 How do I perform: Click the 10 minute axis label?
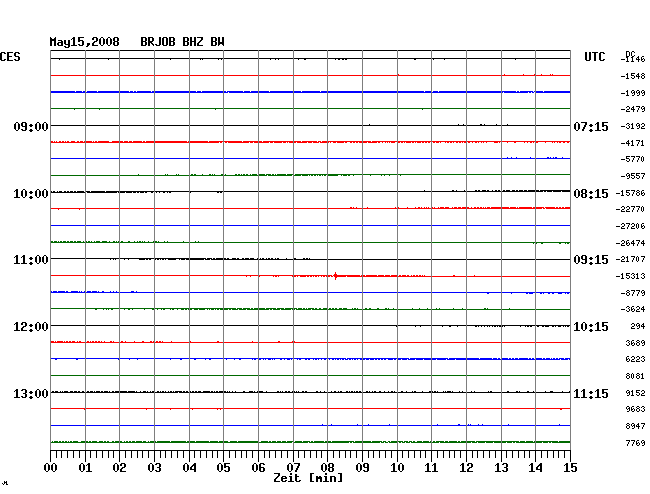[x=397, y=468]
